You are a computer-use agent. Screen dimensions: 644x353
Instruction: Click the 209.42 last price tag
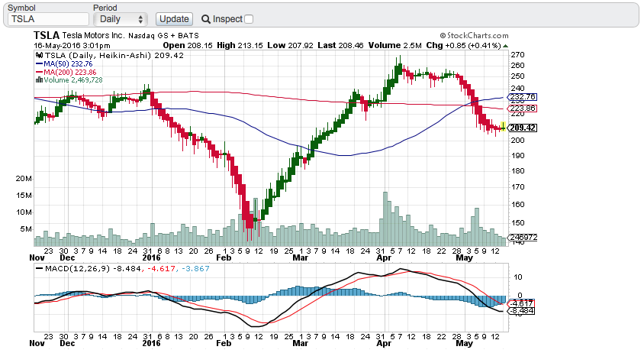[523, 128]
